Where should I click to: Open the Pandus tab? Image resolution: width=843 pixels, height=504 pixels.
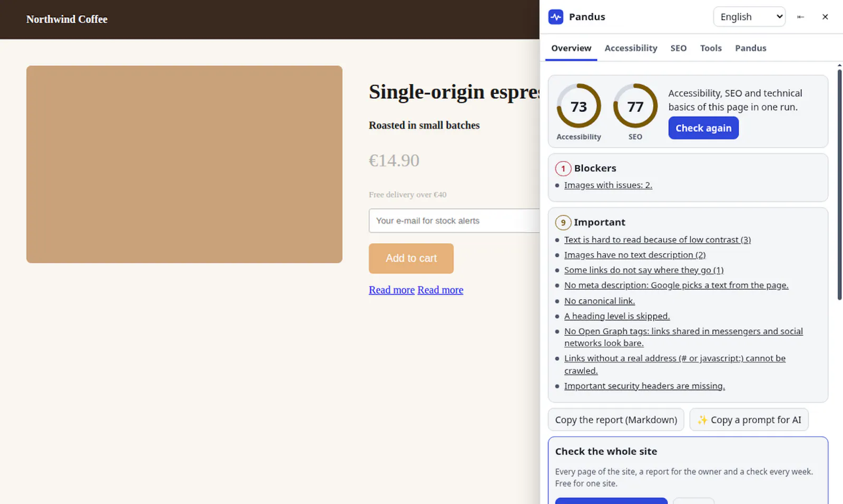pyautogui.click(x=751, y=48)
